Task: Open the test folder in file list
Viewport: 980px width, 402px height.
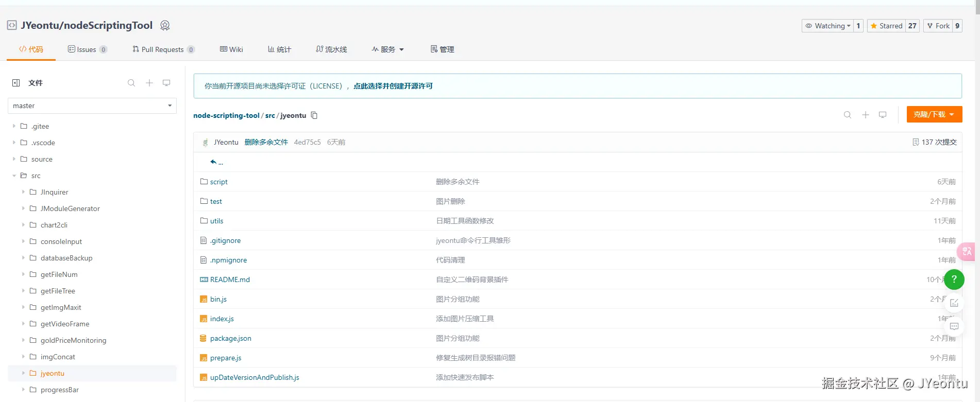Action: 216,201
